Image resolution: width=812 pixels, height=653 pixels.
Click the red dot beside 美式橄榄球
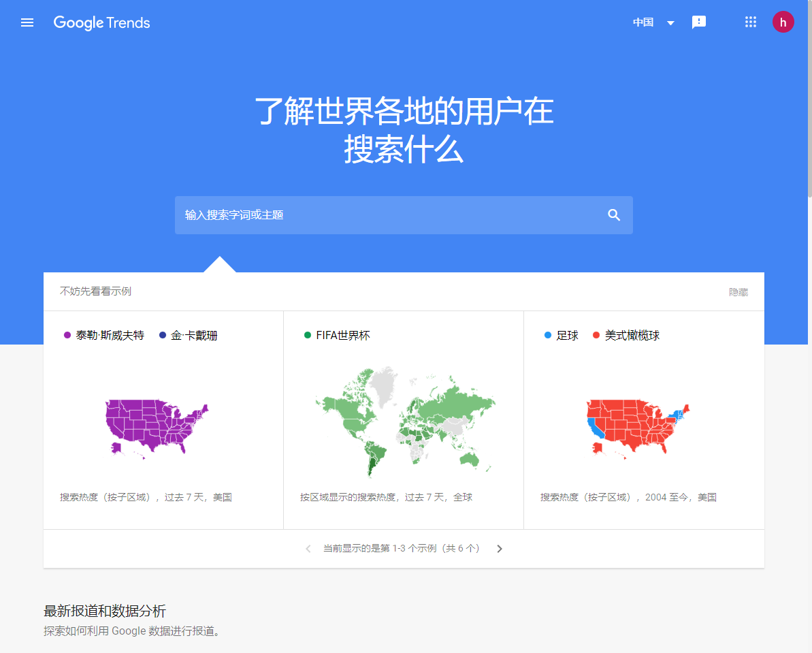(x=596, y=335)
